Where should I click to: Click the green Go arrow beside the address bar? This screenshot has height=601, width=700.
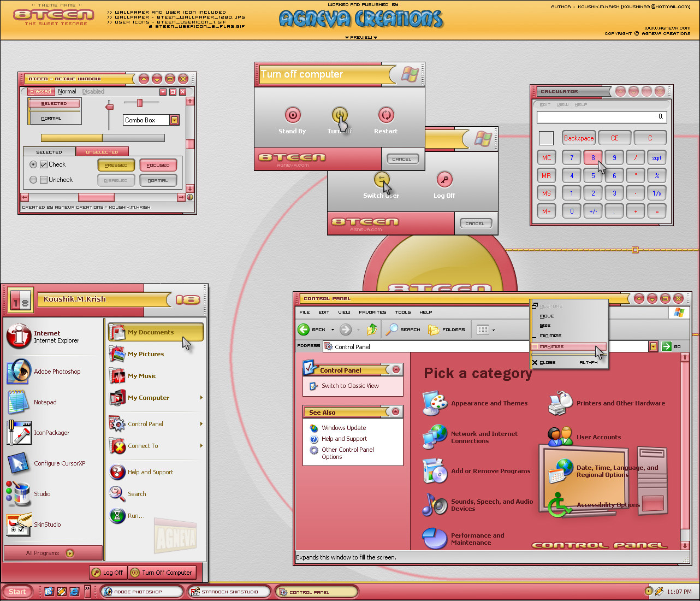666,346
